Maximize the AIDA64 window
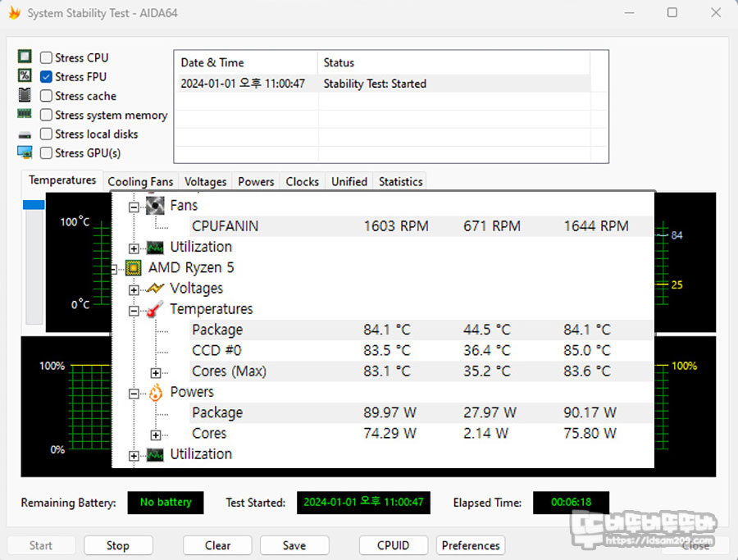 pos(672,12)
